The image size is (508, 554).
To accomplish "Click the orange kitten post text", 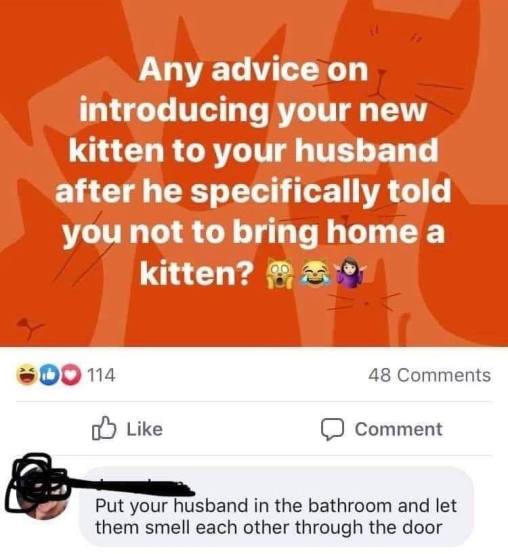I will click(253, 172).
